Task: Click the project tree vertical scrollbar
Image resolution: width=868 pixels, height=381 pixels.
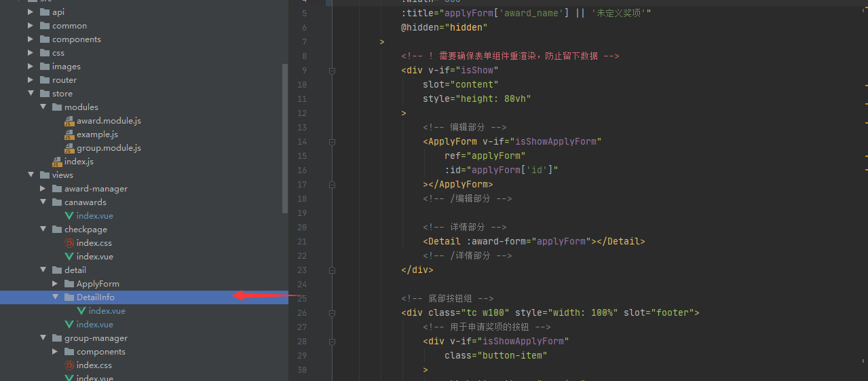Action: coord(285,136)
